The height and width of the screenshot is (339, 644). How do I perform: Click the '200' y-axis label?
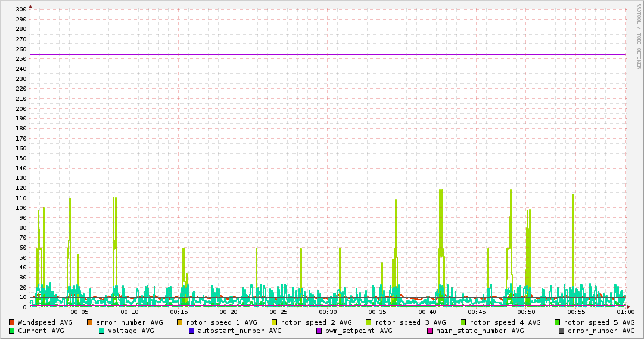(x=21, y=109)
